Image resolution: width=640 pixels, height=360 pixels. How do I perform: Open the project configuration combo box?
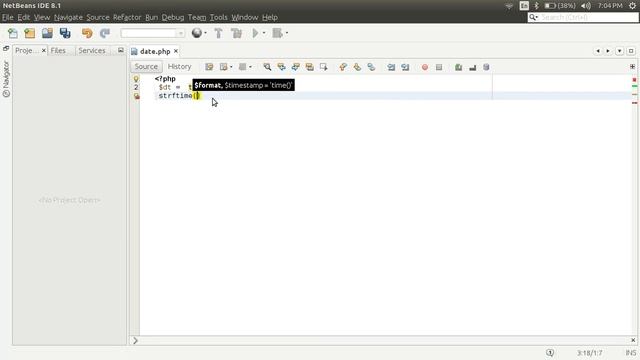coord(153,33)
